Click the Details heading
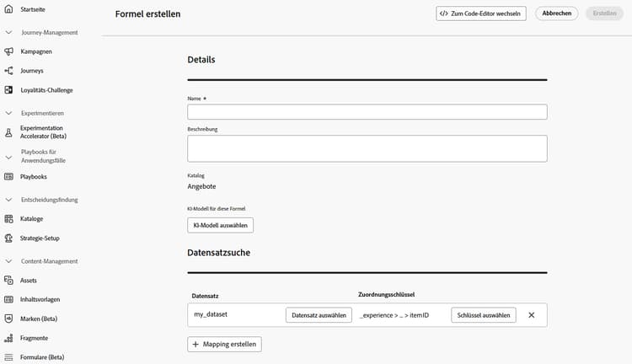 (201, 60)
